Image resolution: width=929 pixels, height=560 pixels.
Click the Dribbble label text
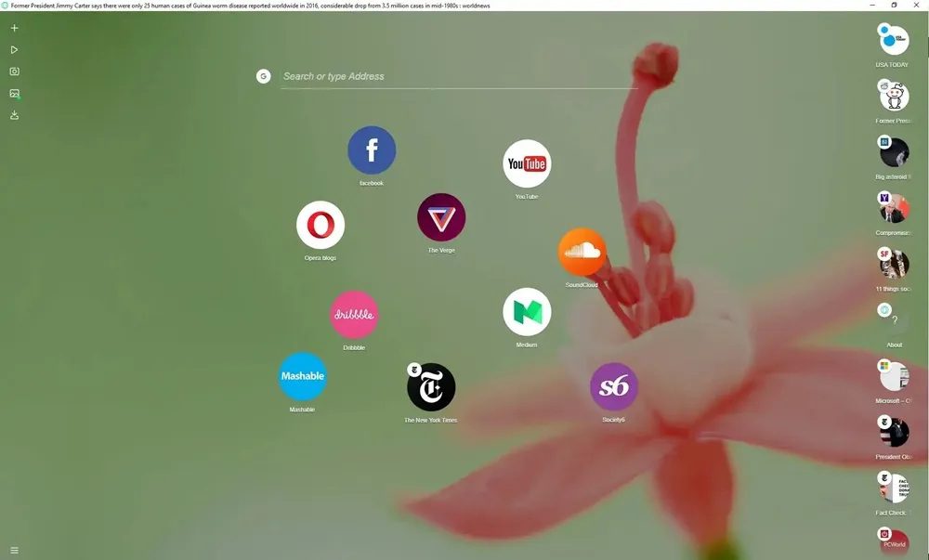click(x=354, y=348)
